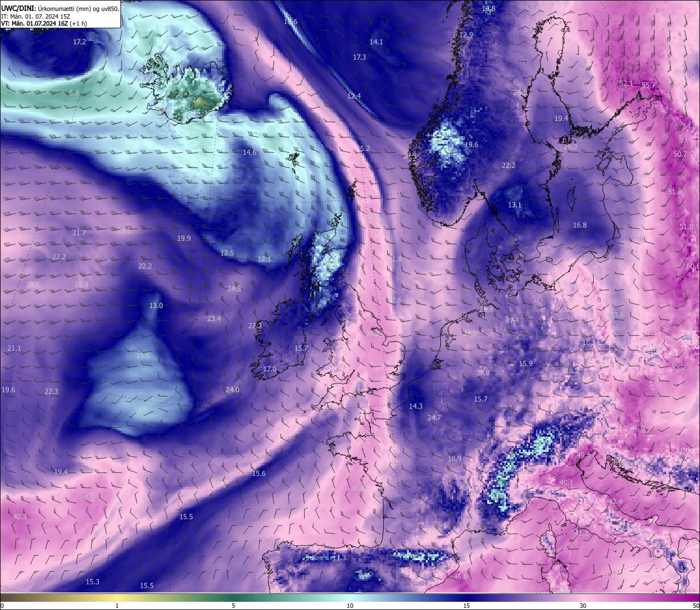Click the color scale label "1"
Image resolution: width=700 pixels, height=610 pixels.
pos(117,606)
